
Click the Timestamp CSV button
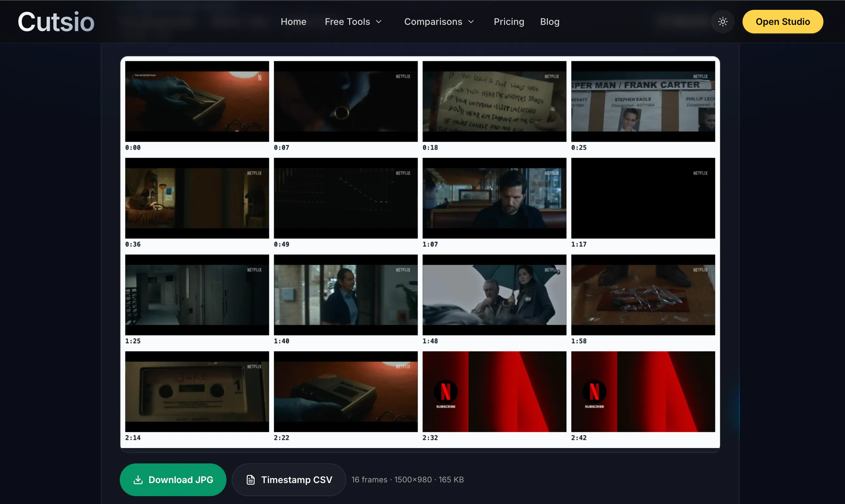pyautogui.click(x=289, y=479)
